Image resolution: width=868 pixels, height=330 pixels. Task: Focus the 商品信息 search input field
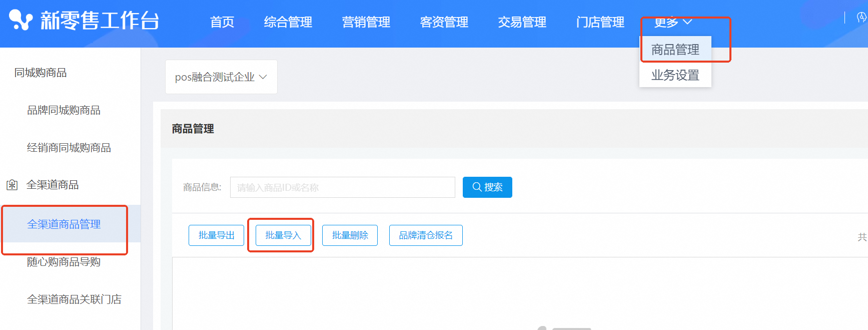click(342, 187)
